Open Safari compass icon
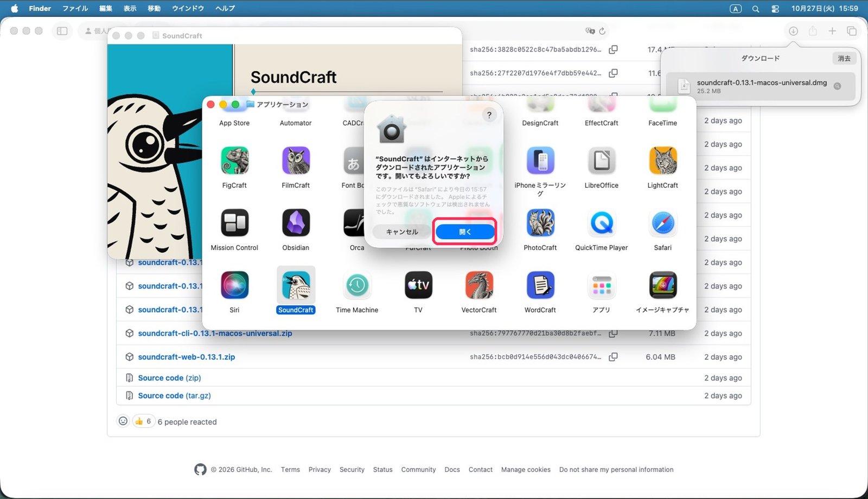The image size is (868, 499). click(663, 223)
